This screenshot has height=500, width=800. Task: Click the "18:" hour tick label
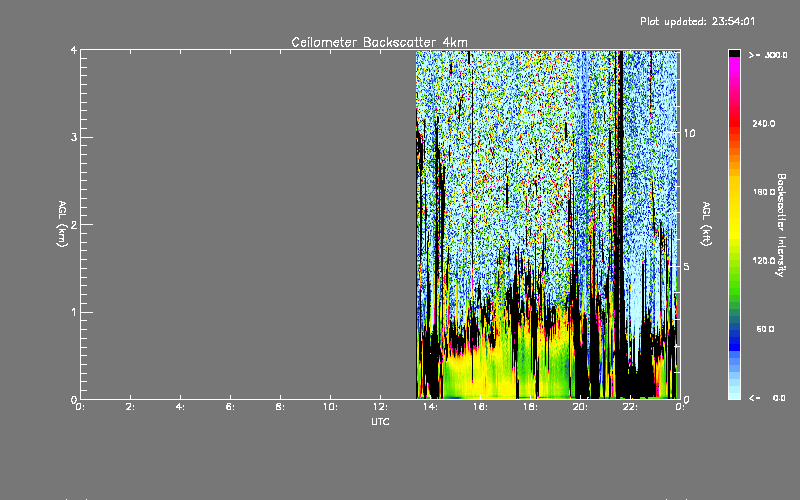531,407
